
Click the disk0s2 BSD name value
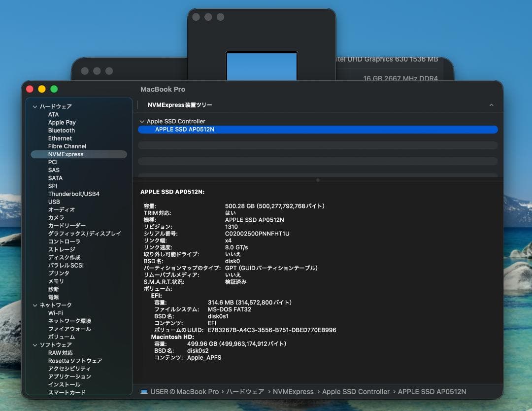pyautogui.click(x=198, y=351)
